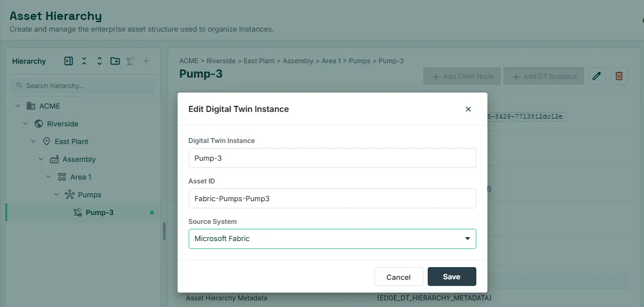The height and width of the screenshot is (307, 644).
Task: Click the partially hidden ID code value
Action: (x=527, y=116)
